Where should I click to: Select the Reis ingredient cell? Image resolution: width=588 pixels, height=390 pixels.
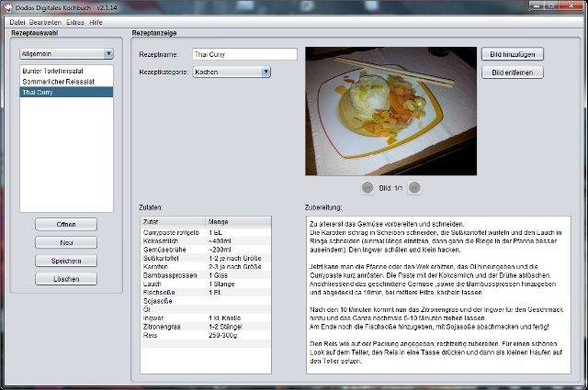pos(174,335)
